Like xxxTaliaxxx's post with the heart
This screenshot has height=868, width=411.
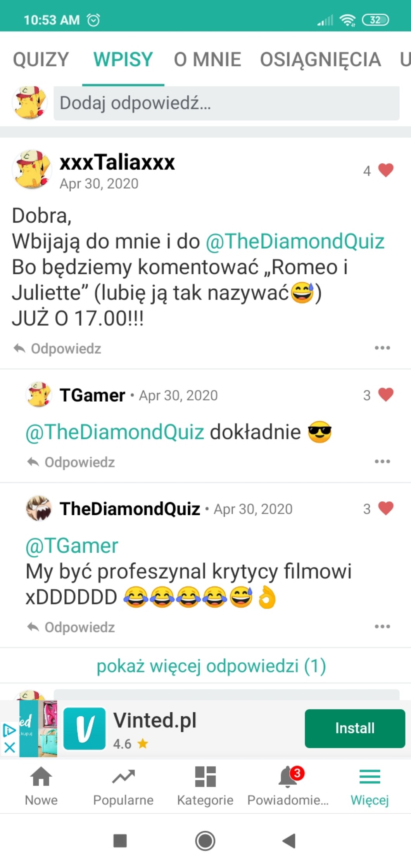385,170
